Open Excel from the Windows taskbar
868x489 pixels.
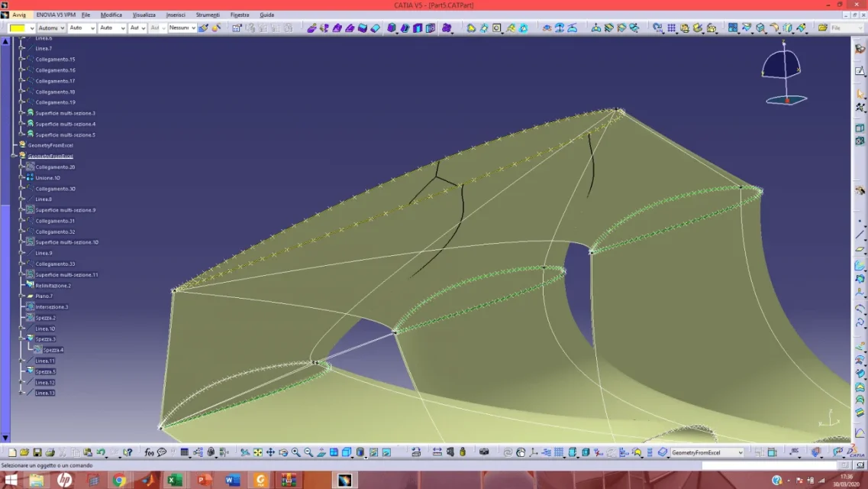pyautogui.click(x=174, y=481)
